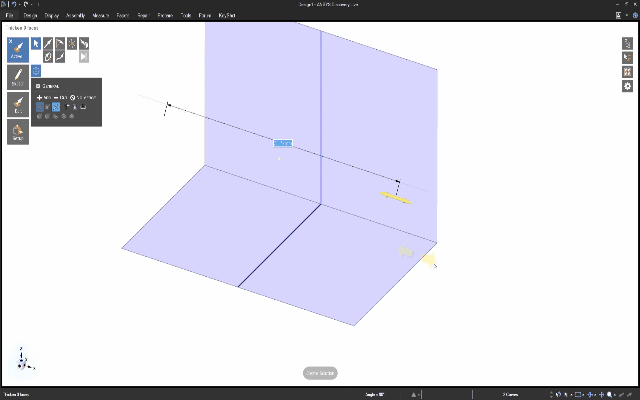Click the cursor-with-bucket tool guide icon
Screen dimensions: 640x400
click(84, 43)
